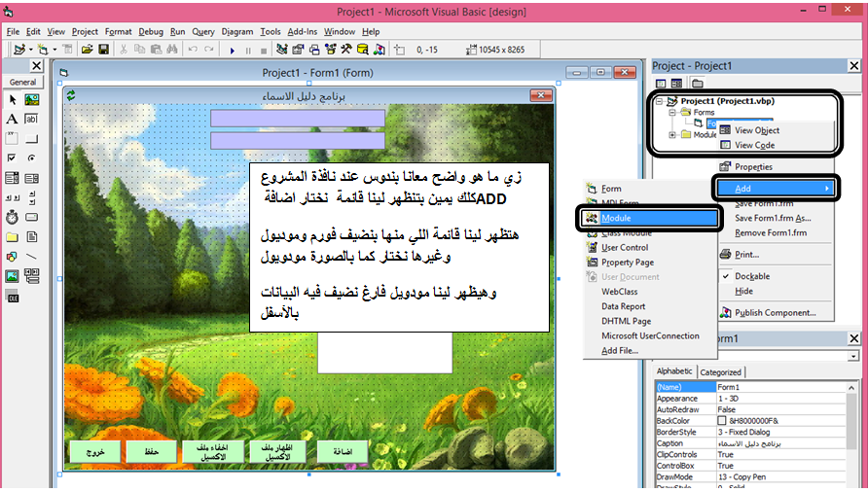
Task: Toggle the Dockable context menu option
Action: [752, 276]
